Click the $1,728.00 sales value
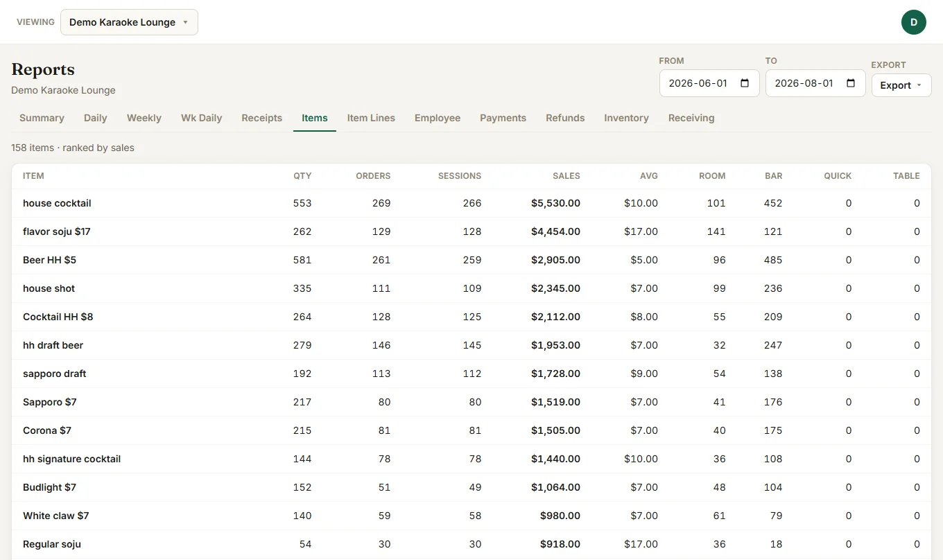943x560 pixels. (556, 374)
